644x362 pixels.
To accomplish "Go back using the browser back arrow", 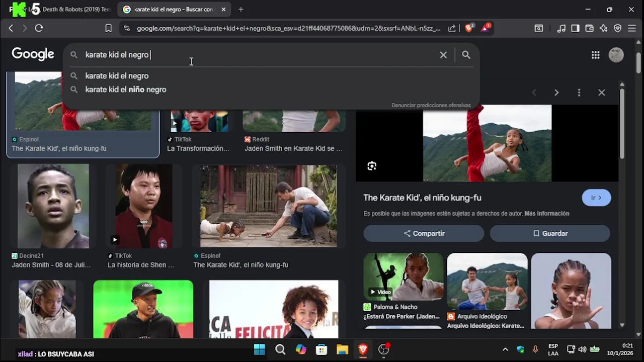I will (x=11, y=29).
